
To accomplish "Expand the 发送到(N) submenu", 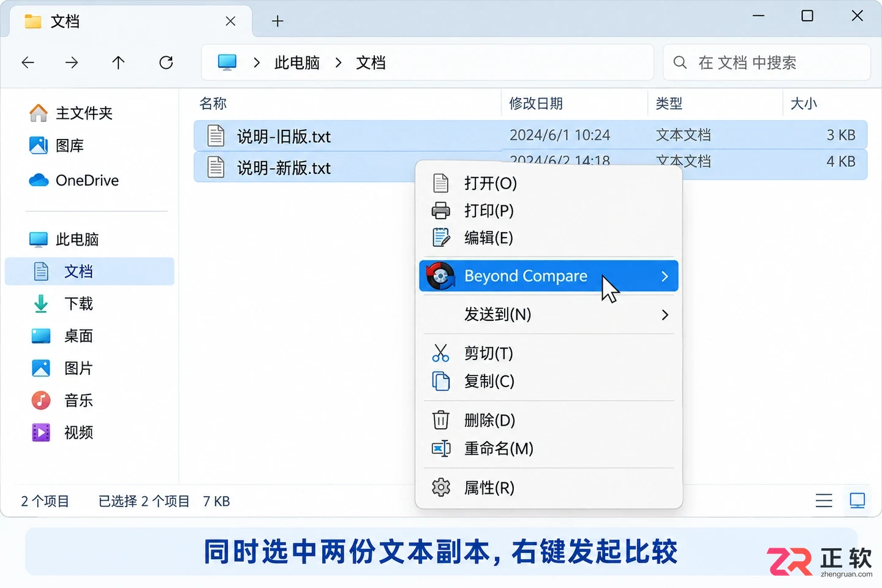I will (549, 315).
